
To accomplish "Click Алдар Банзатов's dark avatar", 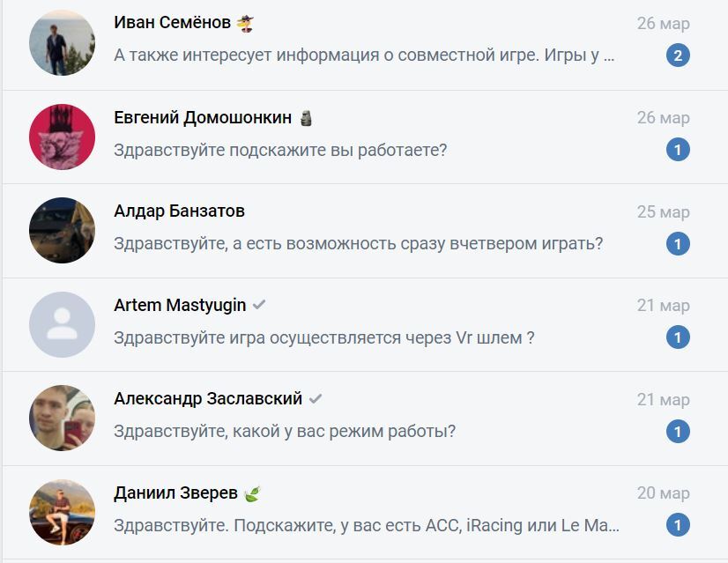I will pyautogui.click(x=62, y=230).
